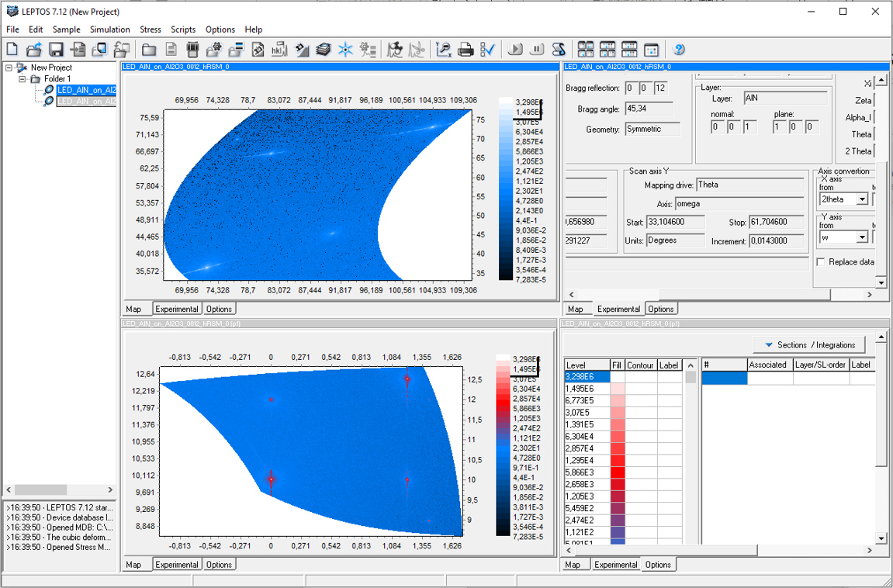Switch to Experimental tab in top-left map
Screen dimensions: 893x588
pyautogui.click(x=177, y=309)
